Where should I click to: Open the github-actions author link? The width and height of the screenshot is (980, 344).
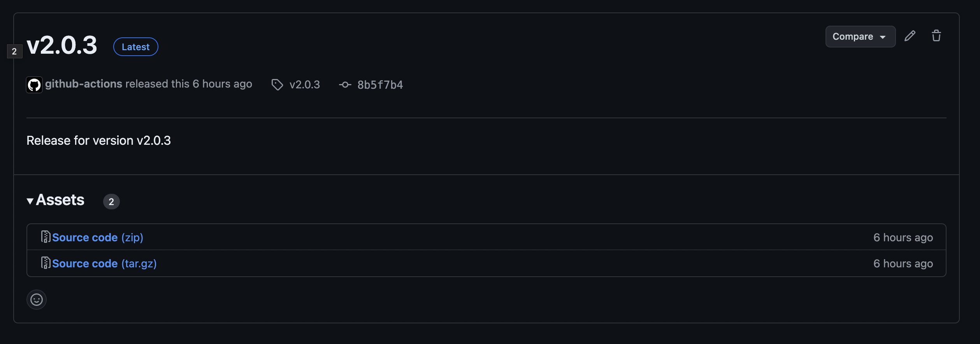tap(84, 84)
